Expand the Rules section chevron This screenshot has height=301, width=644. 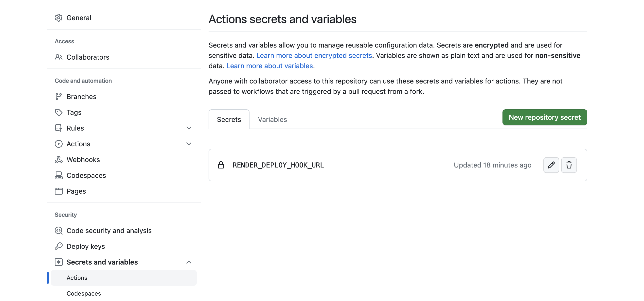(189, 128)
